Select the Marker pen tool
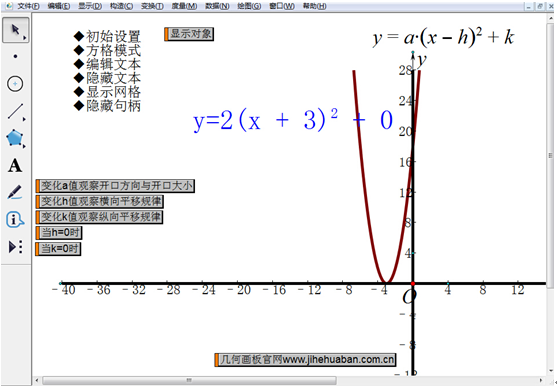This screenshot has height=386, width=557. pos(15,192)
